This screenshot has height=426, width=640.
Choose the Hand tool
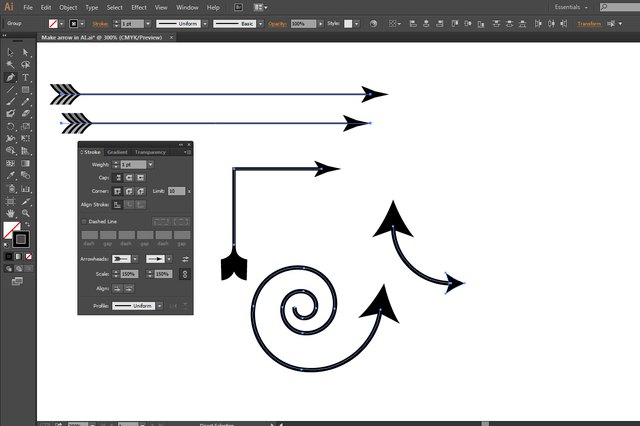pos(10,213)
